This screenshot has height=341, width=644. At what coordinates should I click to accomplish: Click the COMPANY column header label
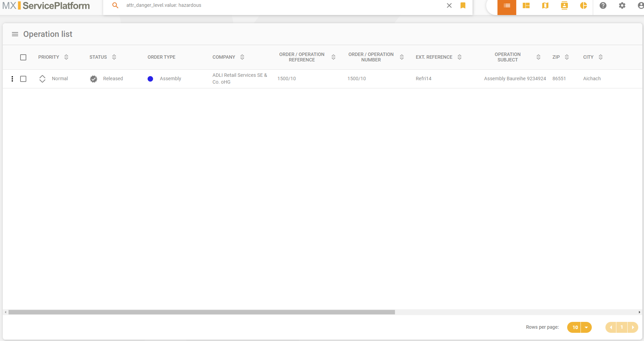[x=224, y=57]
